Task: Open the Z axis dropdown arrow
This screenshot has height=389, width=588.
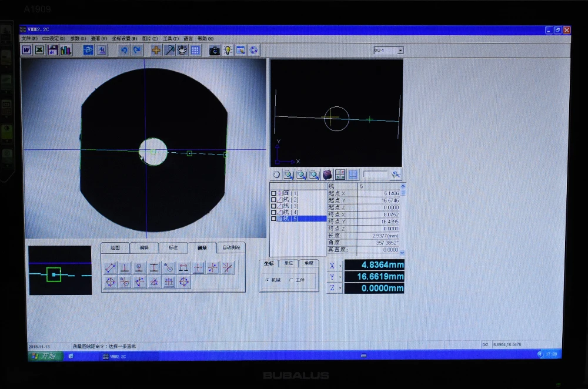Action: [340, 288]
